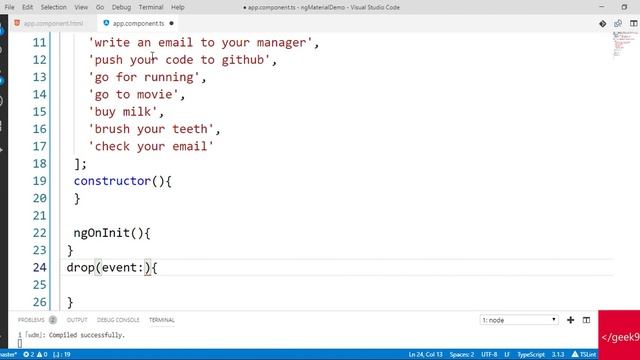Open the Go menu

click(100, 7)
